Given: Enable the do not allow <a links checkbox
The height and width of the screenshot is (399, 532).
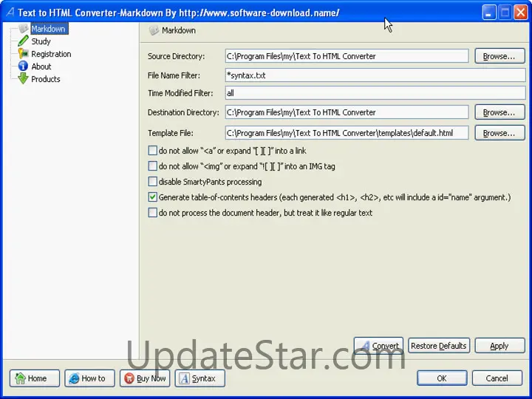Looking at the screenshot, I should pyautogui.click(x=153, y=150).
